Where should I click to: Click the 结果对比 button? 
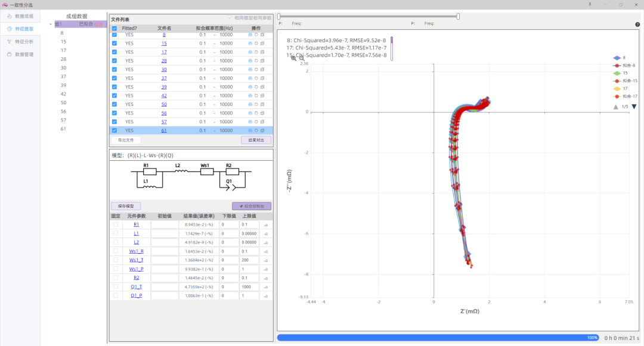(x=256, y=140)
